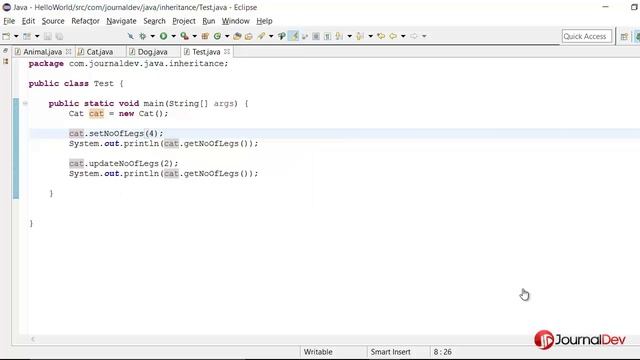Screen dimensions: 640x360
Task: Open the Edit menu
Action: click(28, 21)
